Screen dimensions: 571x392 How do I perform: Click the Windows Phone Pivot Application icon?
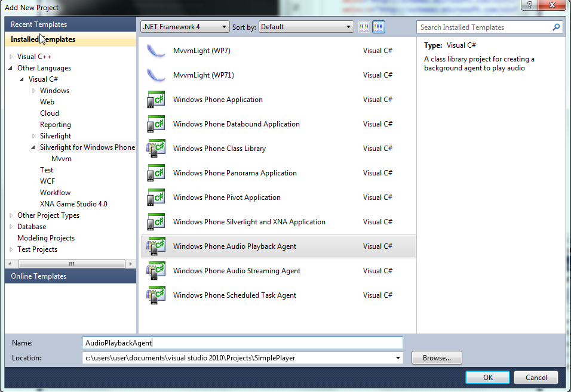click(x=156, y=197)
